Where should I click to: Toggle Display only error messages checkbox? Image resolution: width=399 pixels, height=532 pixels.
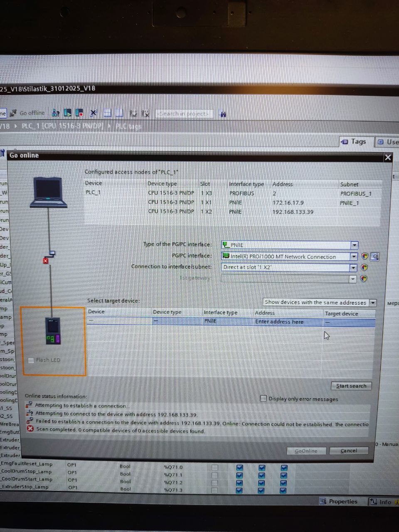(263, 398)
